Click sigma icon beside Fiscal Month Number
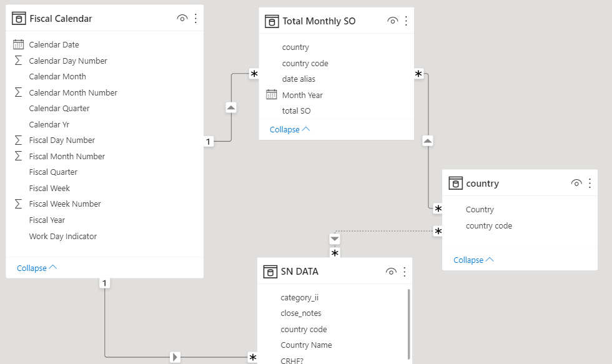The image size is (612, 364). click(x=18, y=156)
